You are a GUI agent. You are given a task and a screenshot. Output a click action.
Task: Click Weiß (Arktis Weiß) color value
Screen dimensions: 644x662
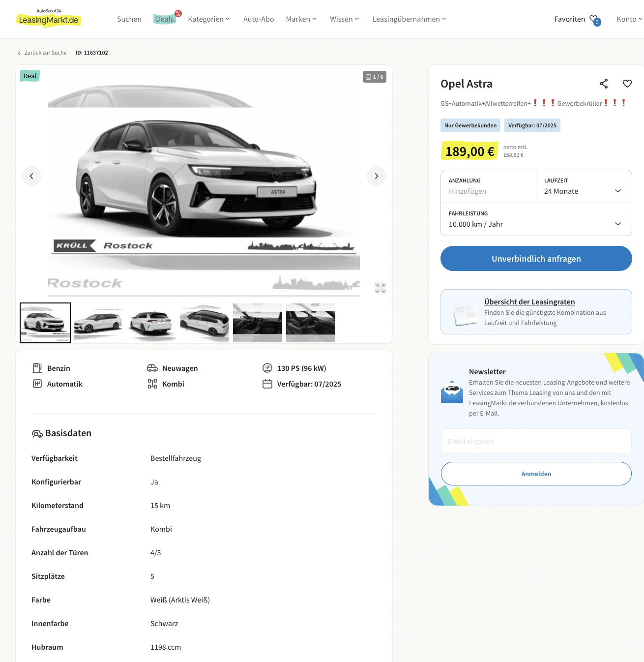(x=180, y=600)
